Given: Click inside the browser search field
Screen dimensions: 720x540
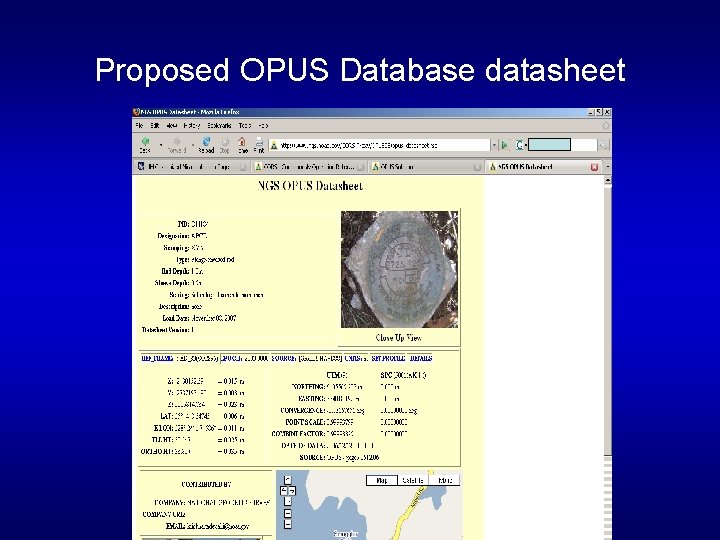Looking at the screenshot, I should 561,145.
